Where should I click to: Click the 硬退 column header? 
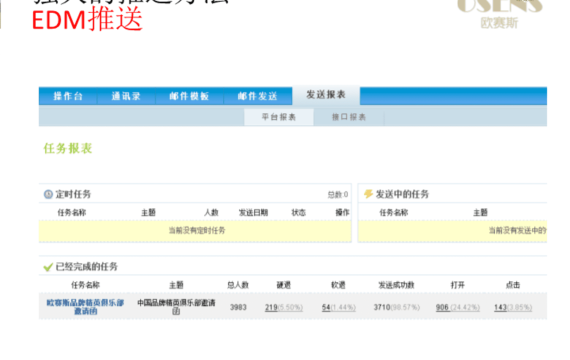tap(284, 285)
